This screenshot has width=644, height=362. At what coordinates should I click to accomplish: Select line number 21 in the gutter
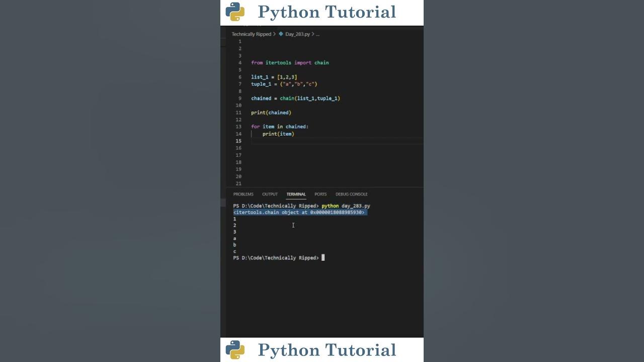tap(238, 184)
